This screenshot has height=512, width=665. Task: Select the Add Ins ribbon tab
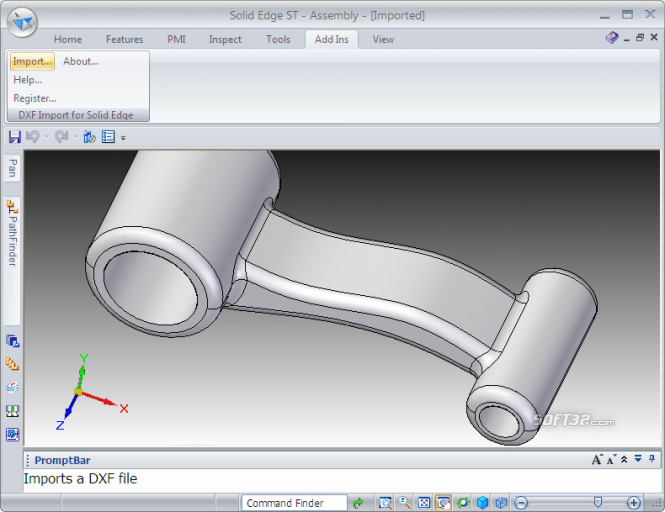(332, 39)
